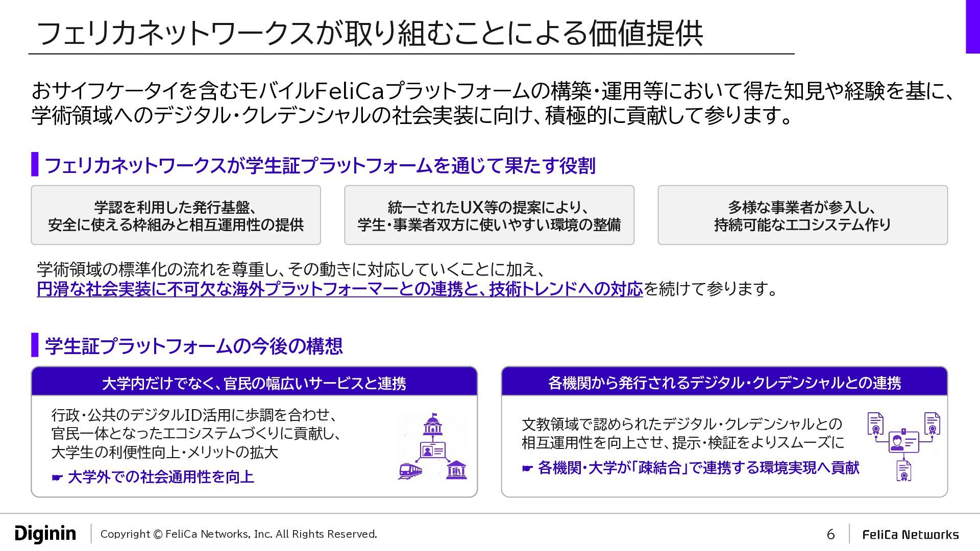Click the slide page number 6
This screenshot has height=551, width=980.
point(831,534)
